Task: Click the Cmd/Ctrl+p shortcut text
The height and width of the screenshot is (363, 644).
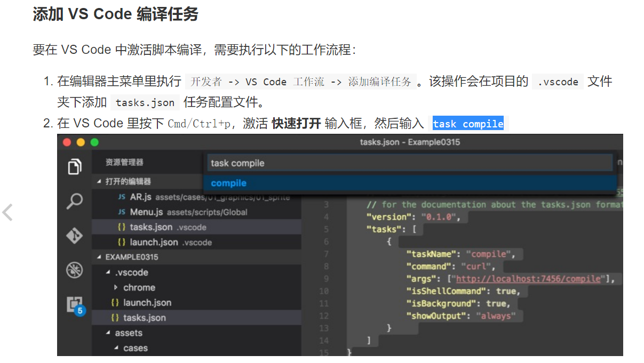Action: (200, 124)
